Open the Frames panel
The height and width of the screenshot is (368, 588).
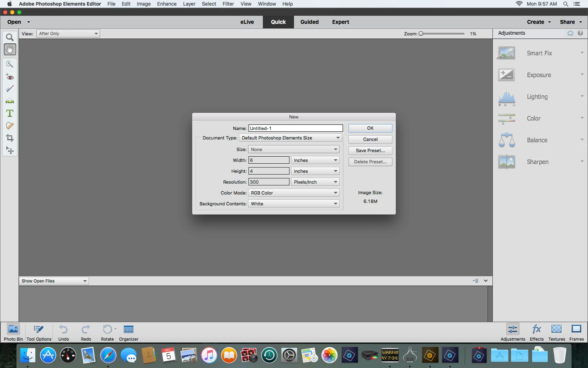(x=576, y=332)
